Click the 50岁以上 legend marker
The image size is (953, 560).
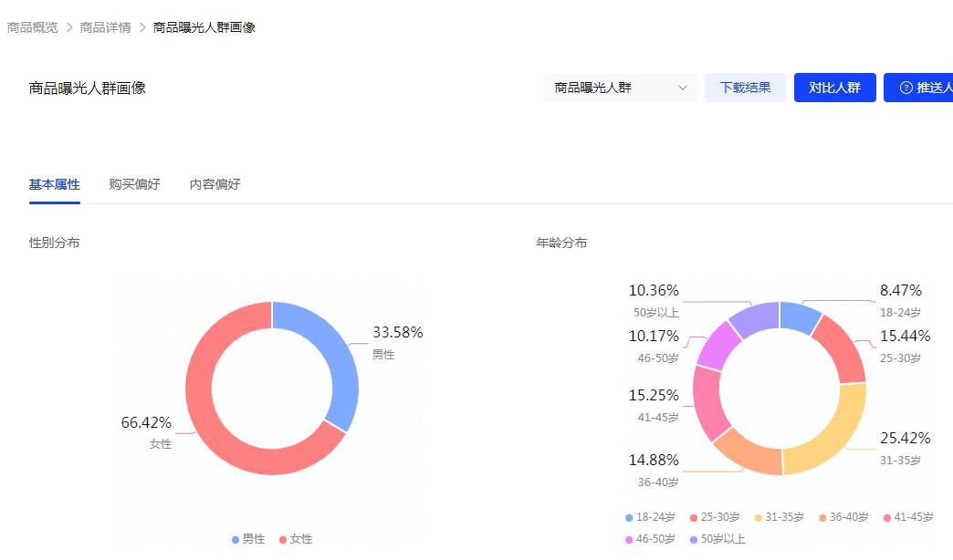(x=692, y=538)
